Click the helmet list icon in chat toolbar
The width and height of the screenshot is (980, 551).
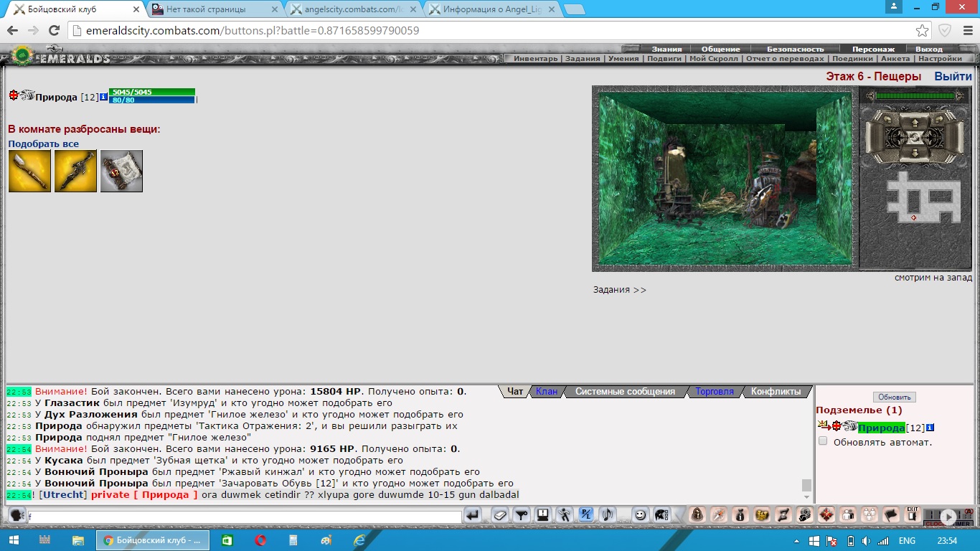tap(661, 514)
